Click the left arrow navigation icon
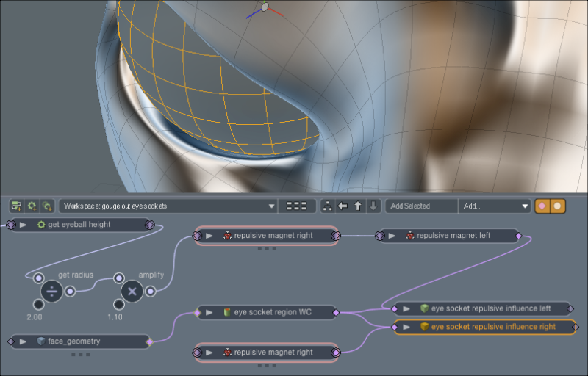Screen dimensions: 588x376 pos(343,206)
